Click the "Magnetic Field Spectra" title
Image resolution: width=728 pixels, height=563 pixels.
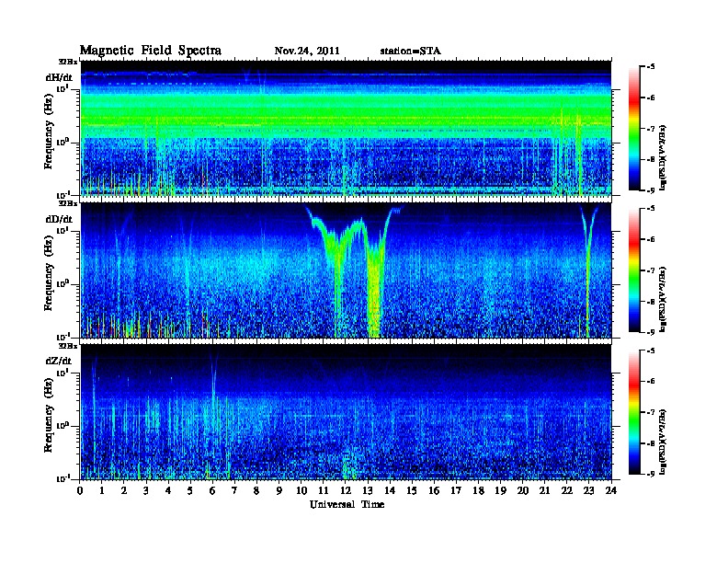(x=151, y=51)
